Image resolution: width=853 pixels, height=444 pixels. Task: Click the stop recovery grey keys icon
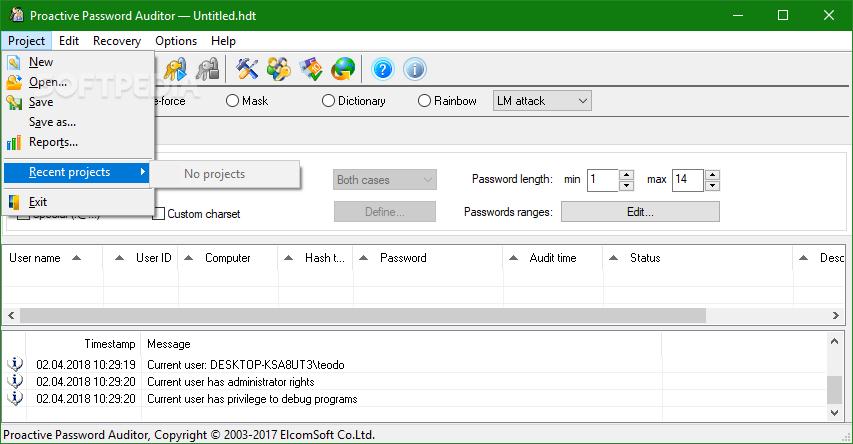tap(207, 69)
